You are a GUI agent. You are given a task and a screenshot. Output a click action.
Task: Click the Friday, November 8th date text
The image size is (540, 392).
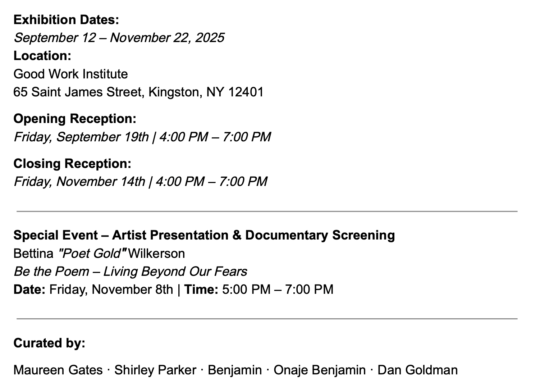coord(111,290)
